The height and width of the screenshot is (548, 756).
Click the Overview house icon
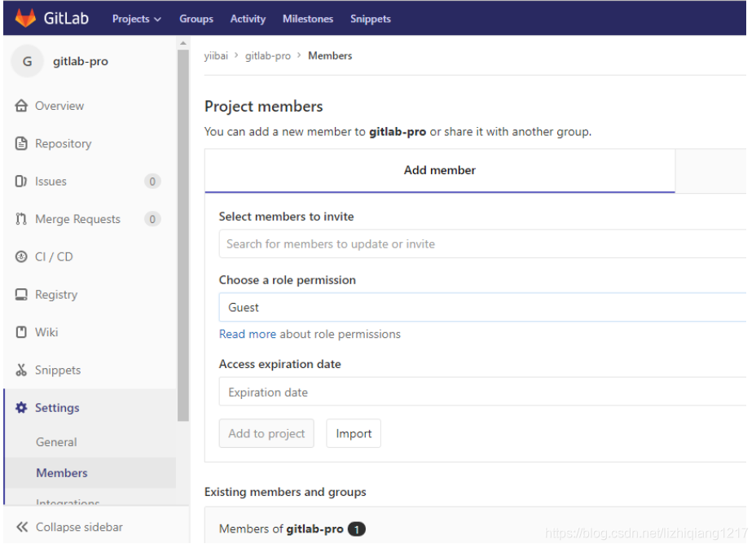(x=21, y=106)
